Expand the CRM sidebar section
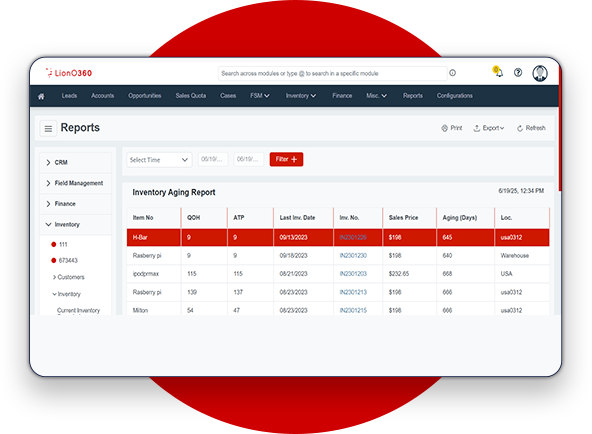 point(76,163)
